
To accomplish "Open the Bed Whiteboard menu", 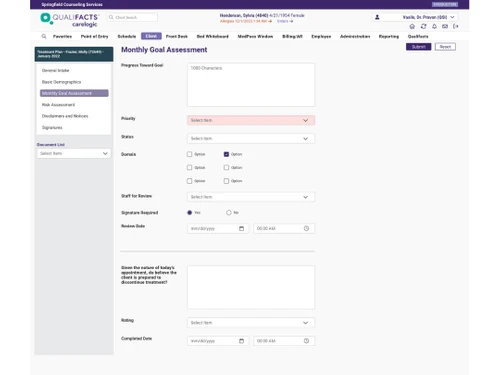I will click(x=213, y=36).
